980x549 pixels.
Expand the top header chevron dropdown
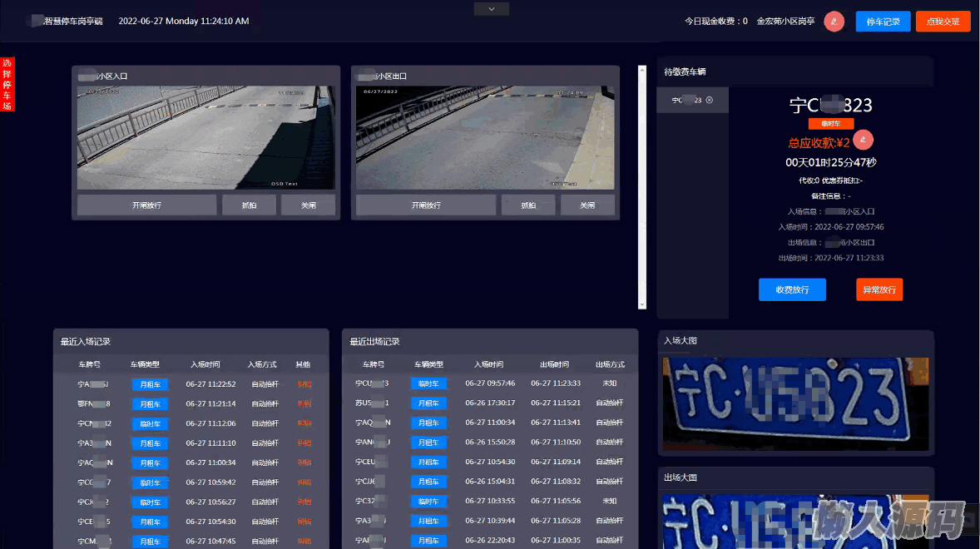[x=491, y=9]
